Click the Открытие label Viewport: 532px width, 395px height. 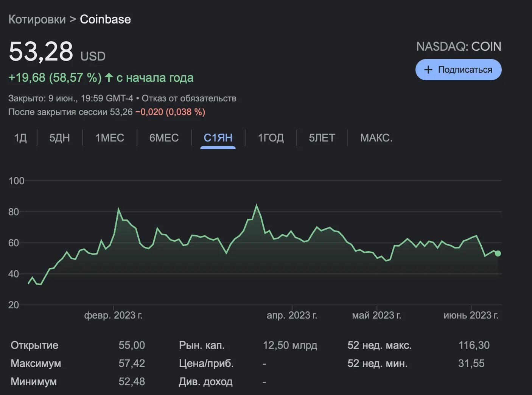click(x=34, y=345)
